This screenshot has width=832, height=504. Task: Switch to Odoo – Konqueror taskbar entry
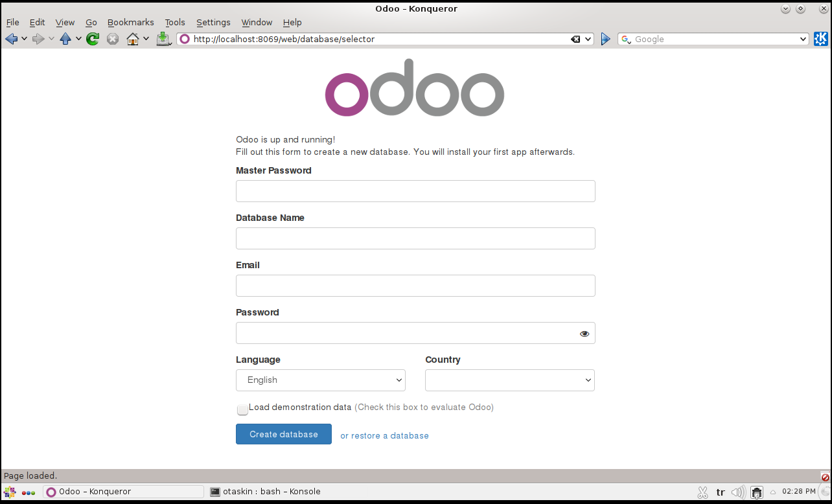coord(123,492)
